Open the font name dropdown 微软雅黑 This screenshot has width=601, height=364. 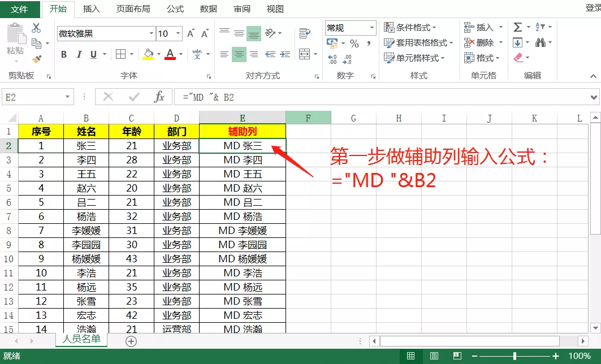click(152, 34)
